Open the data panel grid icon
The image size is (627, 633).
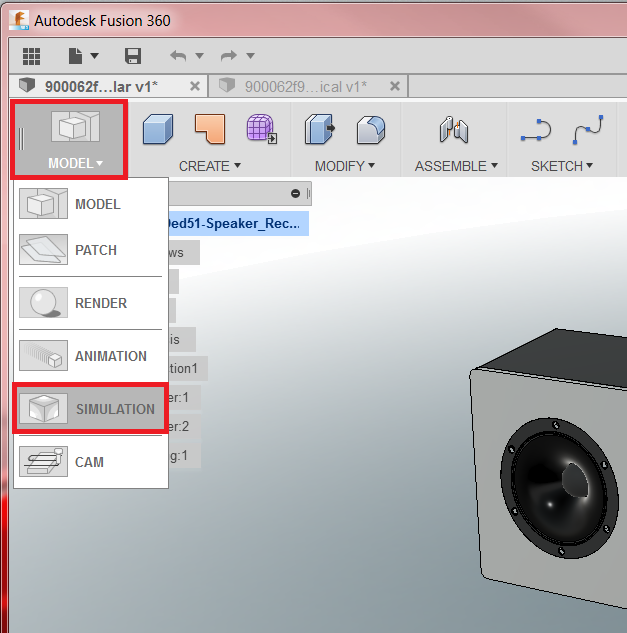(31, 56)
